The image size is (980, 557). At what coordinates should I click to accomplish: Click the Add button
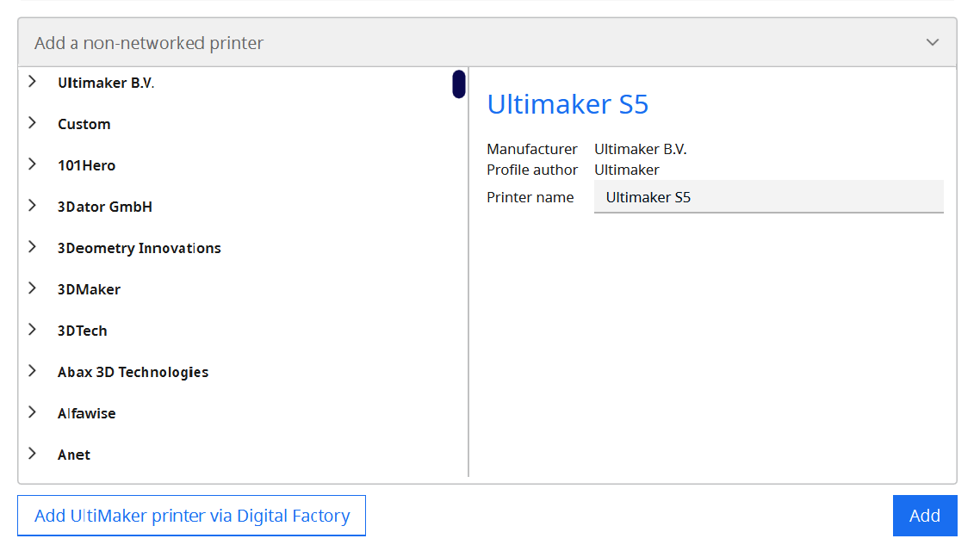[x=924, y=516]
